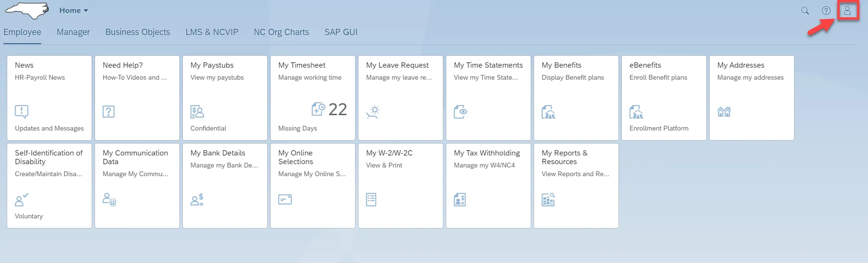The width and height of the screenshot is (868, 263).
Task: Open the search magnifier icon
Action: coord(805,11)
